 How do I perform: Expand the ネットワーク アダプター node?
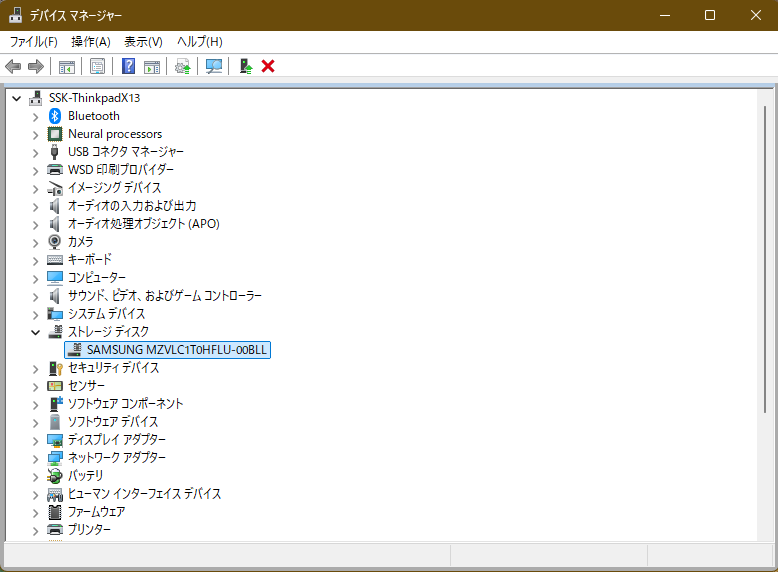(36, 458)
